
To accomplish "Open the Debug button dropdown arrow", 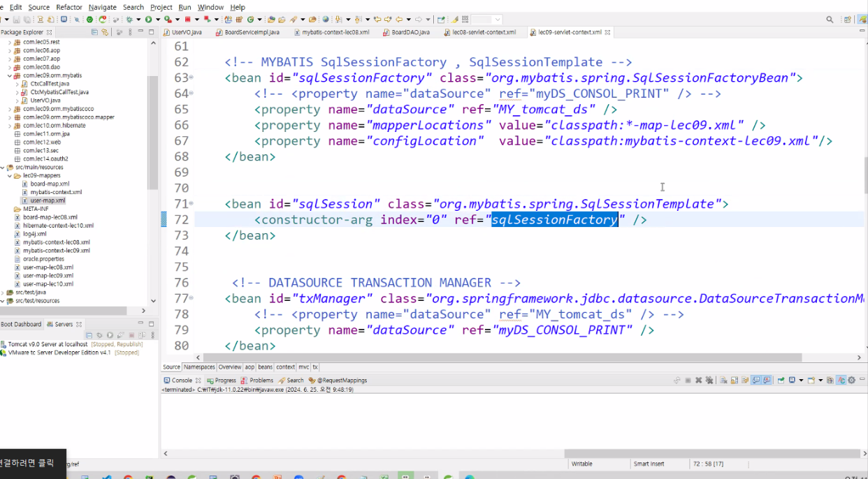I will tap(138, 20).
